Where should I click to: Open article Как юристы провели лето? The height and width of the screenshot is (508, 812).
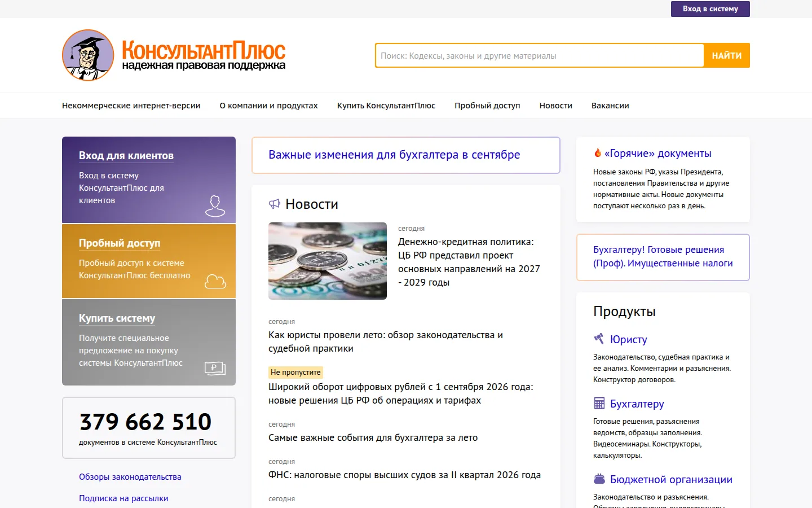click(x=386, y=341)
